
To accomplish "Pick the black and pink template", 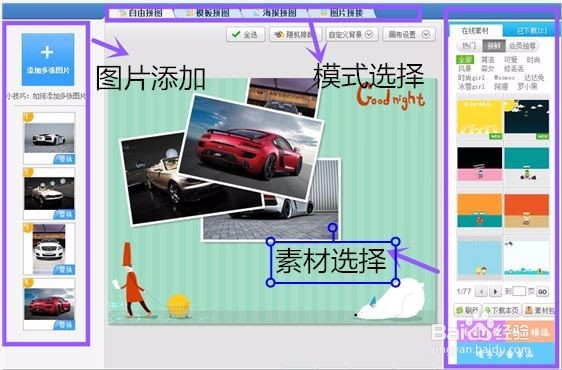I will [480, 164].
